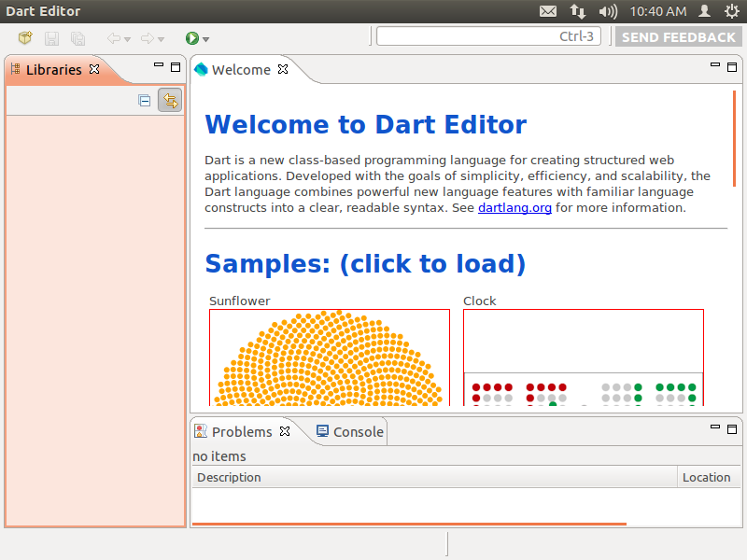
Task: Minimize the Libraries panel
Action: pyautogui.click(x=159, y=64)
